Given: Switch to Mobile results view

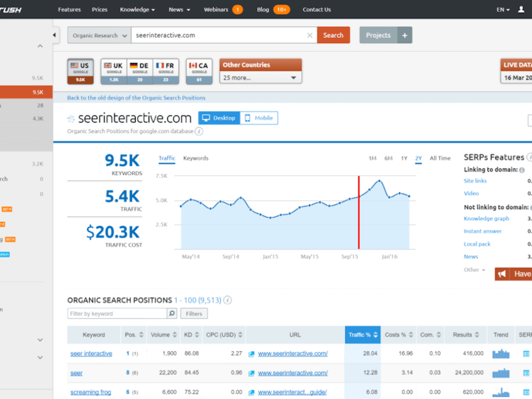Looking at the screenshot, I should 259,118.
